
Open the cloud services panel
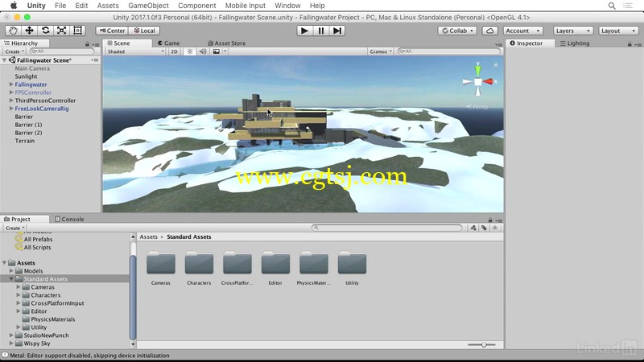pyautogui.click(x=489, y=31)
